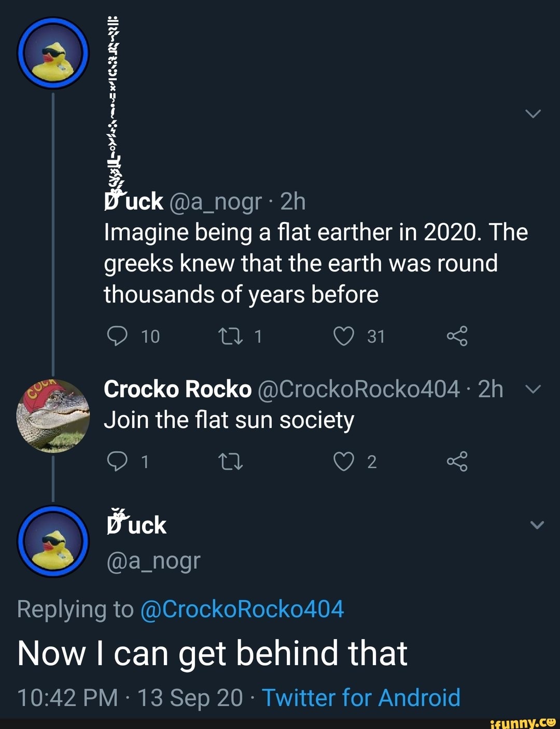Viewport: 560px width, 729px height.
Task: Click the 2h timestamp on Duck's tweet
Action: click(x=292, y=202)
